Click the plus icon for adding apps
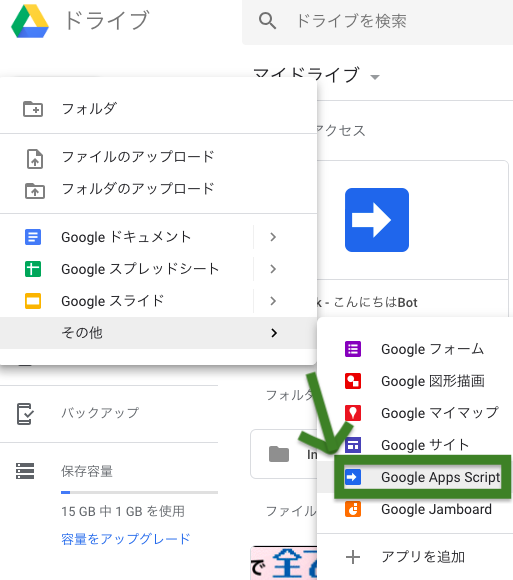Screen dimensions: 513x580 click(353, 557)
